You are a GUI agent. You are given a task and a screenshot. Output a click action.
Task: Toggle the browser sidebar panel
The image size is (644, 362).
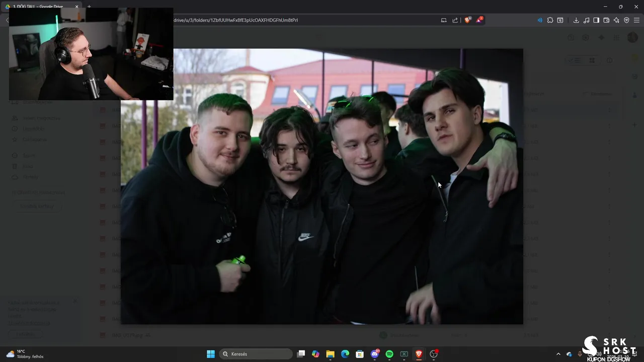[596, 20]
